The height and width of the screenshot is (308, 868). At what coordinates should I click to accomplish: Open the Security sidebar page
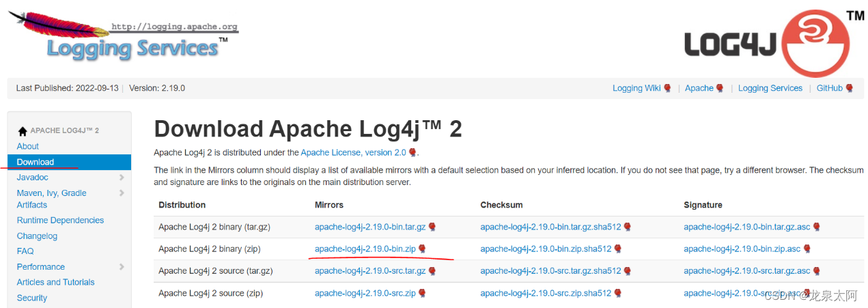click(x=32, y=298)
